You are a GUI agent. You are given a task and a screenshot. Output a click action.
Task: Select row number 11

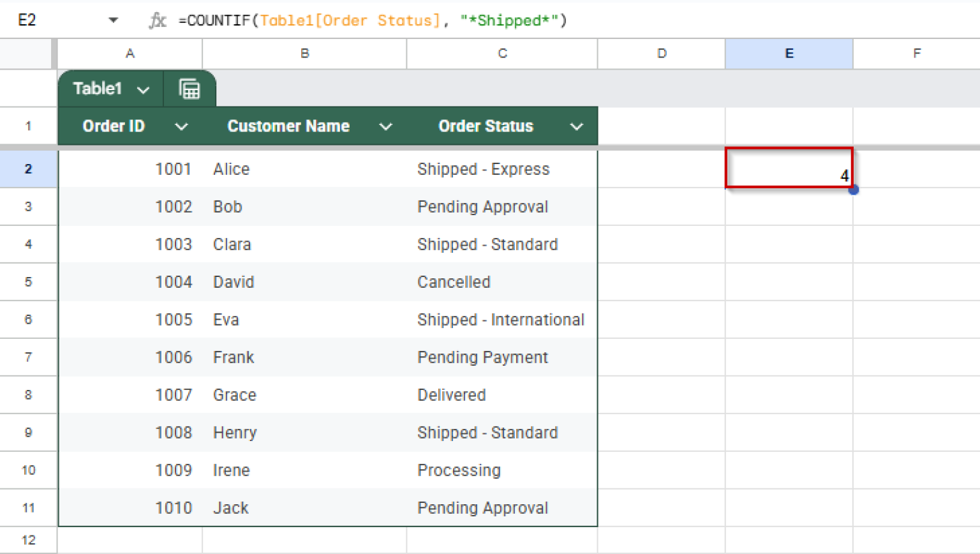(28, 507)
